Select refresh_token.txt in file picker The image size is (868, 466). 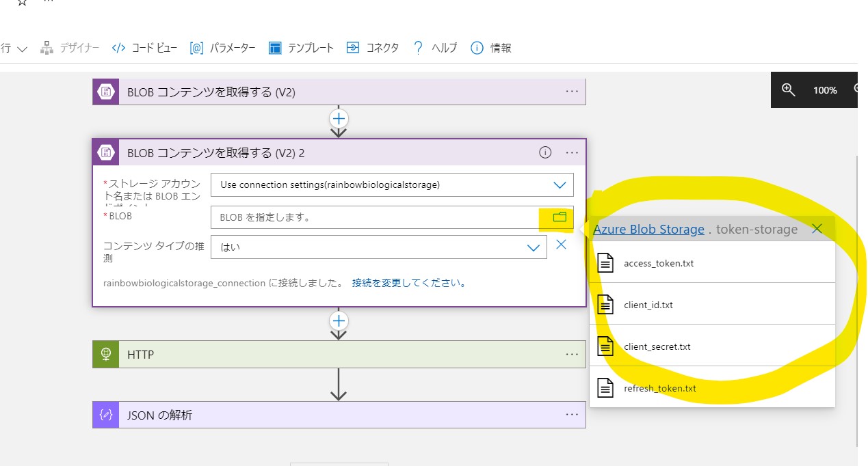[712, 387]
